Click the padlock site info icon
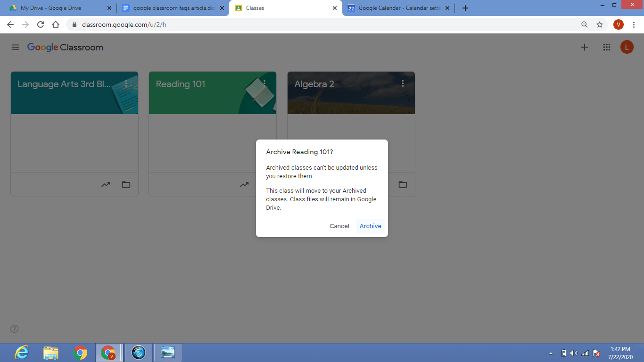This screenshot has height=362, width=644. point(74,25)
